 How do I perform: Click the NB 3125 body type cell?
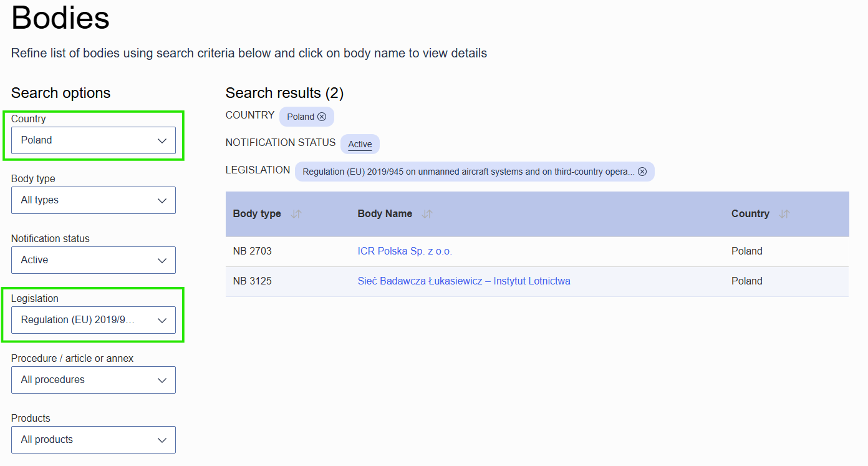253,281
